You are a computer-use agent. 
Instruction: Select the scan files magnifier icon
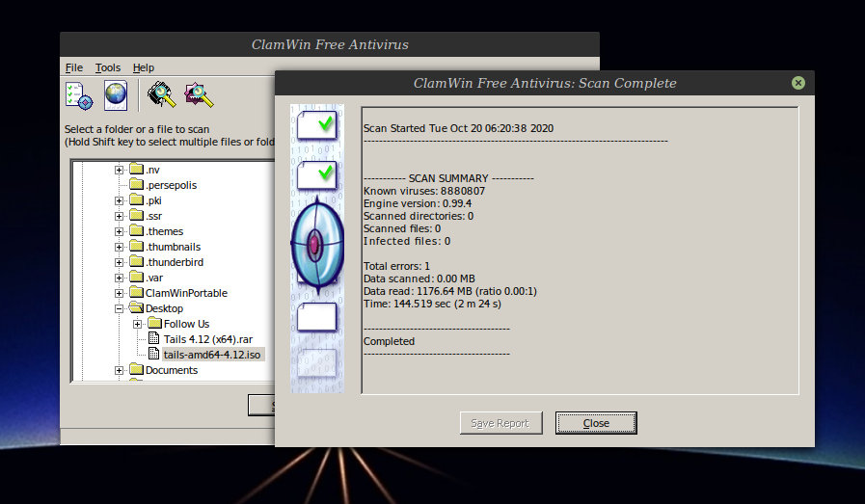[x=199, y=94]
